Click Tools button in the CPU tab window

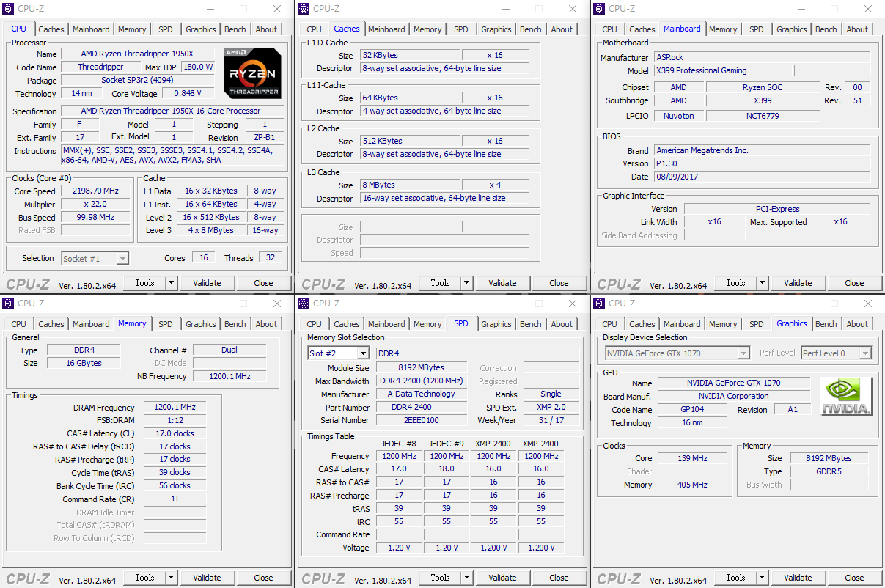pos(144,283)
